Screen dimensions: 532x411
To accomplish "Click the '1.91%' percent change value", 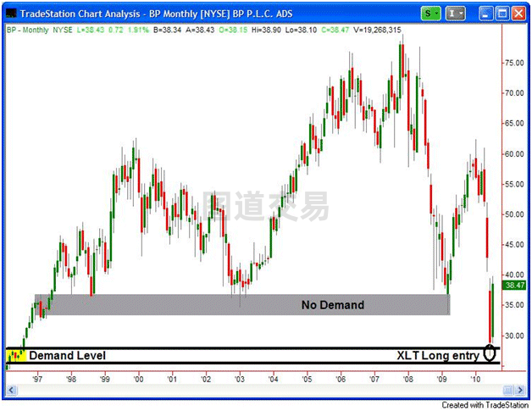I will [138, 30].
